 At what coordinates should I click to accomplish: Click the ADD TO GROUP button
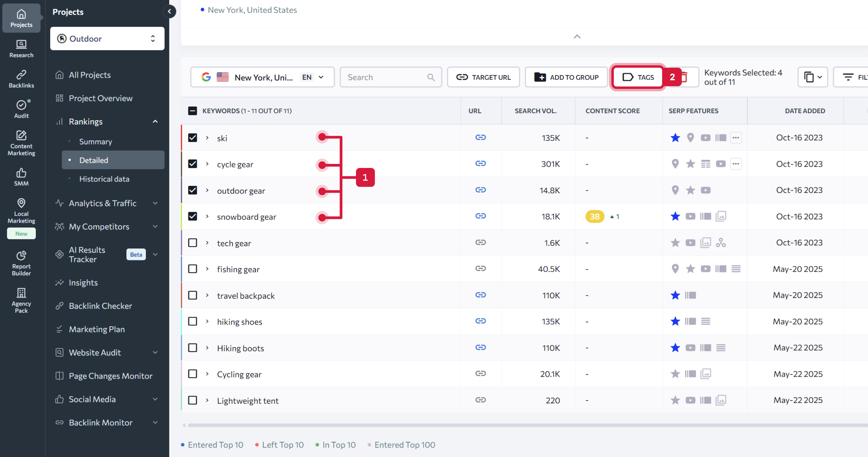(566, 77)
